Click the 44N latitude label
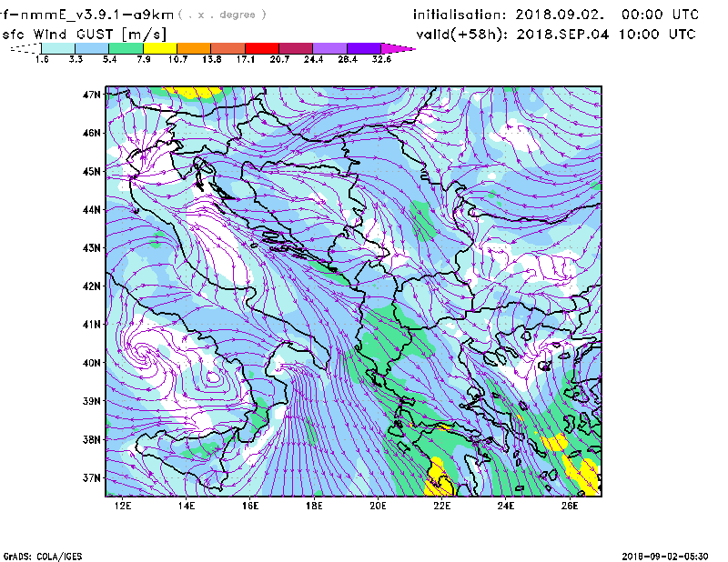This screenshot has height=562, width=728. point(92,210)
